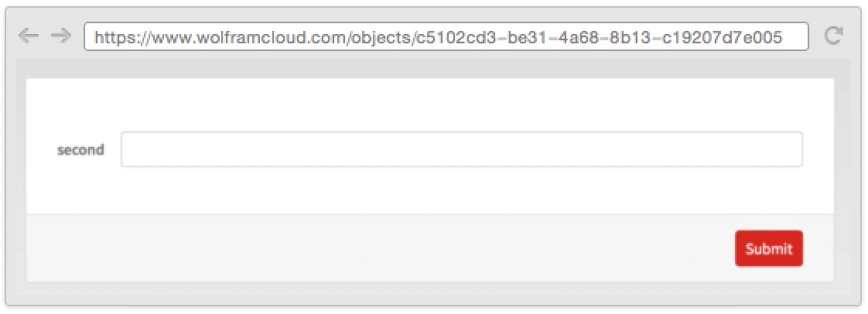Refresh the wolframcloud form page

(834, 36)
